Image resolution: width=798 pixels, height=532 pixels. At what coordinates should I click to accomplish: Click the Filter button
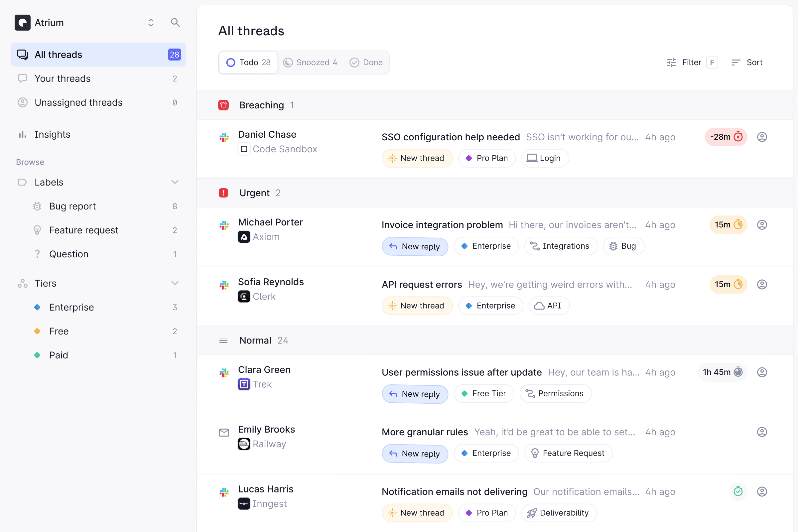point(691,63)
